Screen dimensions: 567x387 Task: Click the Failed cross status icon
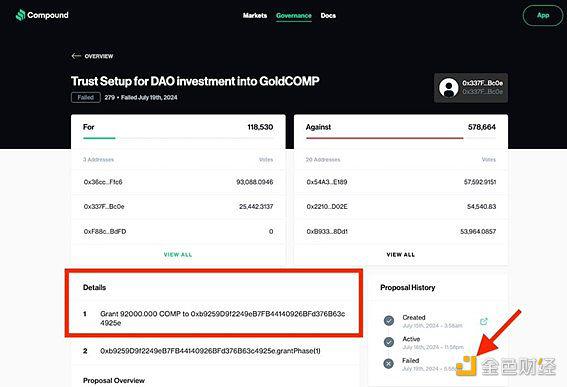point(389,363)
